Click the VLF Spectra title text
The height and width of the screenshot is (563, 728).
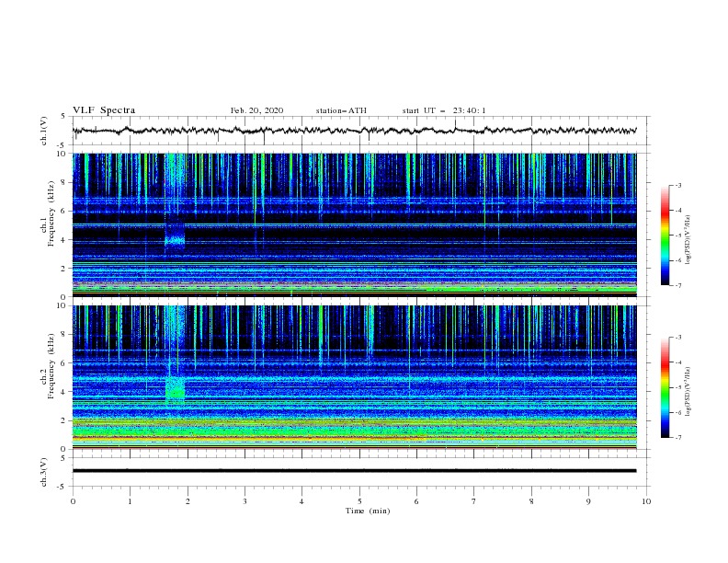104,110
